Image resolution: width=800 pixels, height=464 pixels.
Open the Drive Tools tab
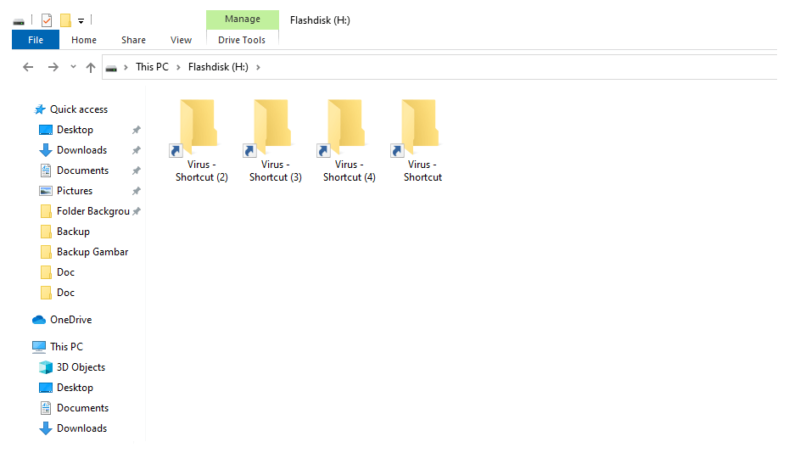(242, 40)
